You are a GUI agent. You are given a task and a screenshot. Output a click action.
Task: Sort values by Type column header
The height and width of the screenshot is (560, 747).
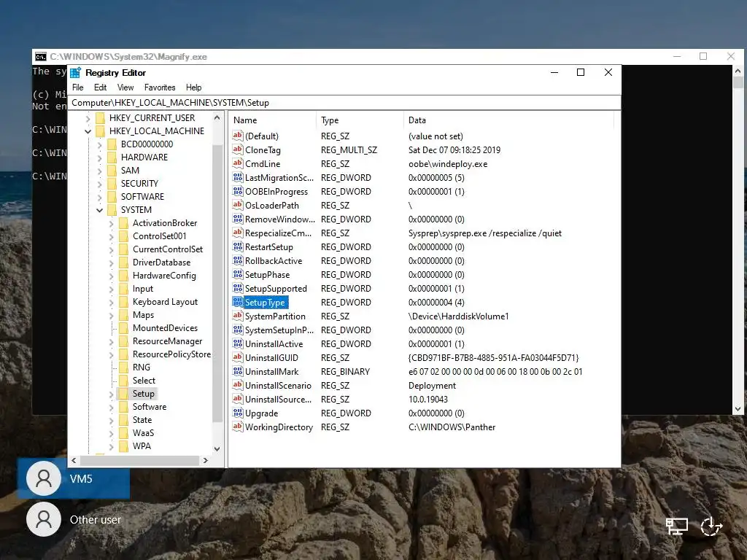pyautogui.click(x=360, y=120)
